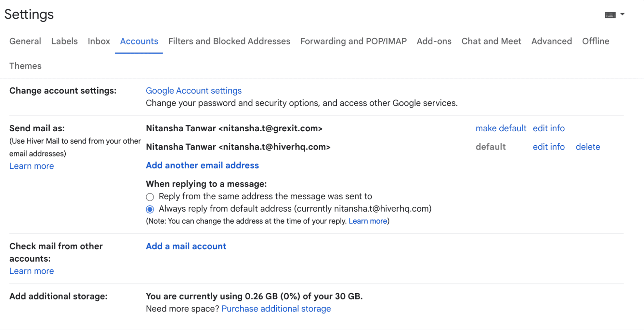Switch to the General tab
Screen dimensions: 644x330
pyautogui.click(x=25, y=41)
